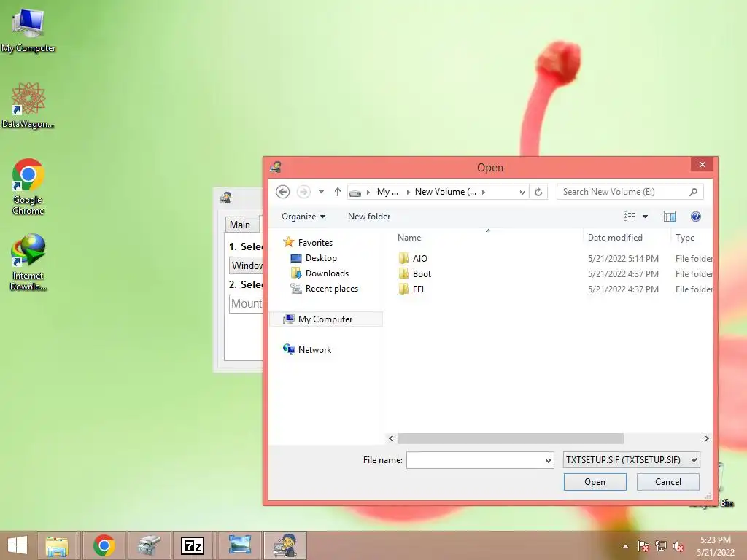
Task: Open disk drive tool in taskbar
Action: [x=149, y=545]
